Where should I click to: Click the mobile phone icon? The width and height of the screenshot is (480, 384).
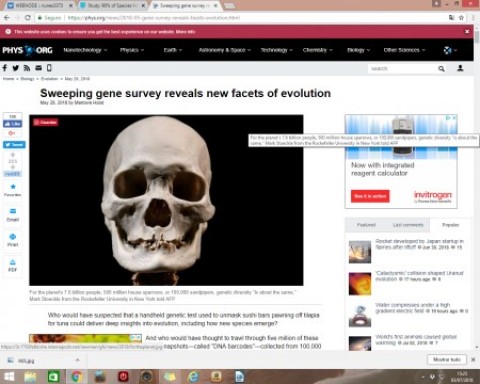[x=49, y=68]
